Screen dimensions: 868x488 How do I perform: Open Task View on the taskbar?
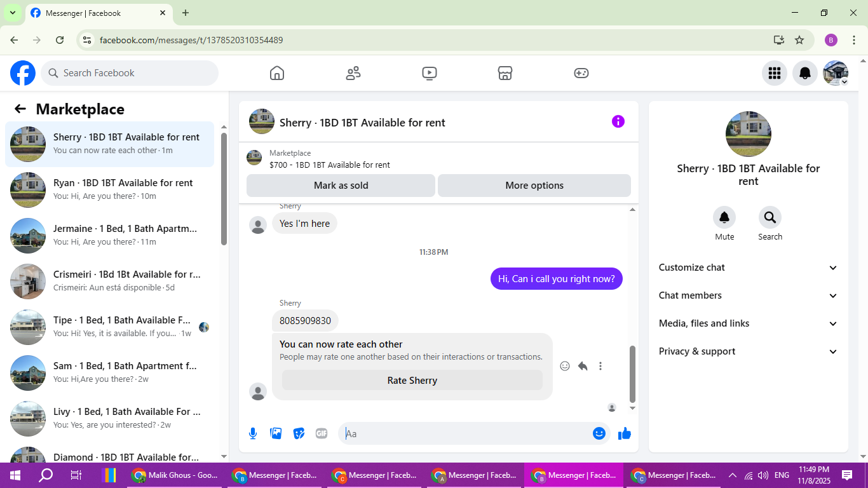point(76,475)
